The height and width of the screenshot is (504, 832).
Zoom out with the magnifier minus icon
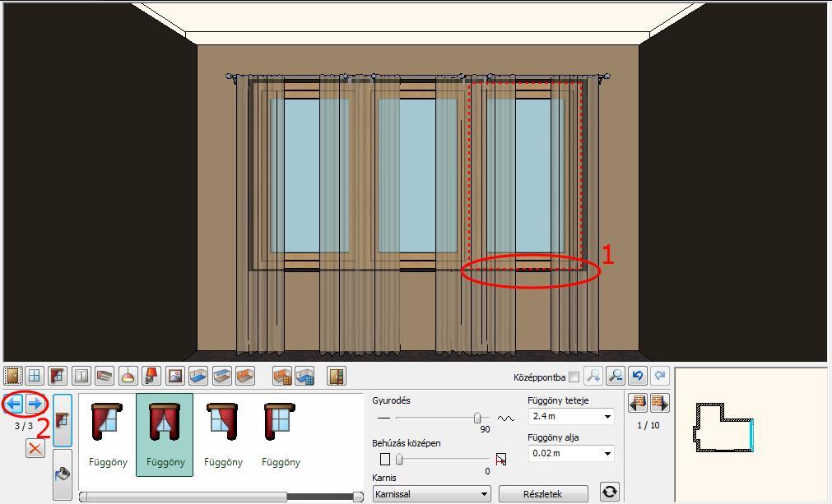click(x=616, y=377)
